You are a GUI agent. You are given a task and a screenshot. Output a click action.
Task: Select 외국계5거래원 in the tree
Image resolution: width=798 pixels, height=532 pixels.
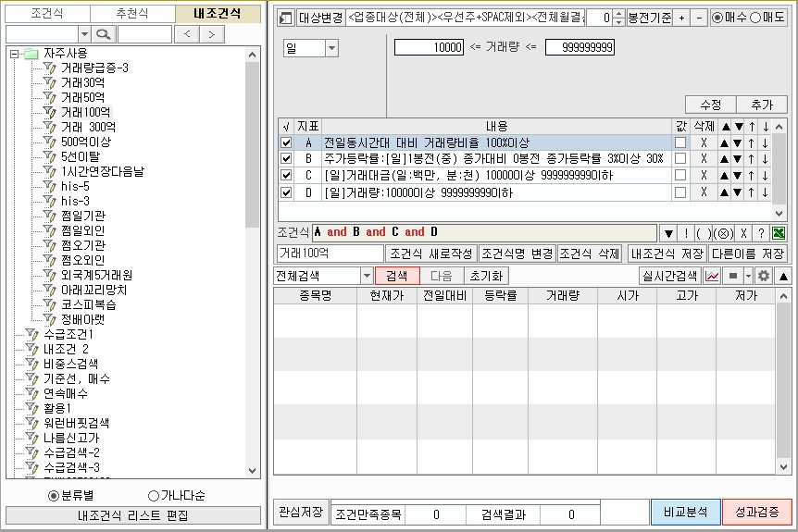[x=96, y=275]
